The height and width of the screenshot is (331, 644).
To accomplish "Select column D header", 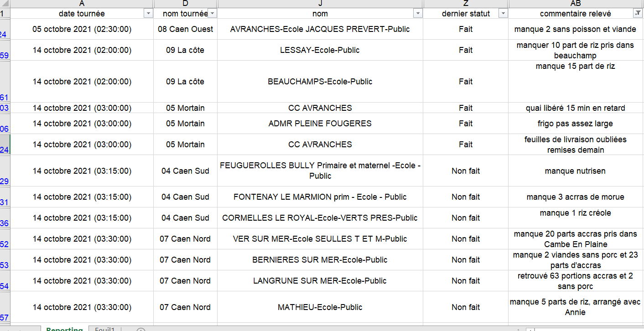I will coord(185,4).
